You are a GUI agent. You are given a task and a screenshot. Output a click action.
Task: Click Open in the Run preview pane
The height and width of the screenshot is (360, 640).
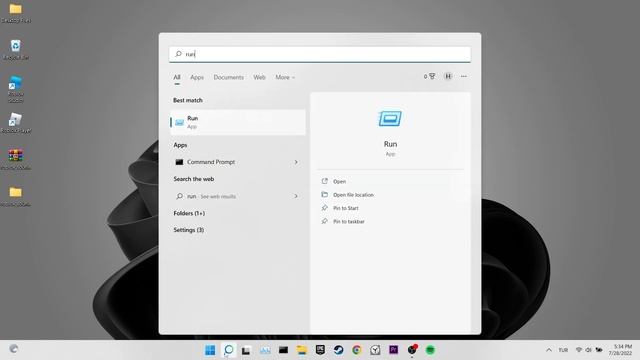(x=340, y=181)
